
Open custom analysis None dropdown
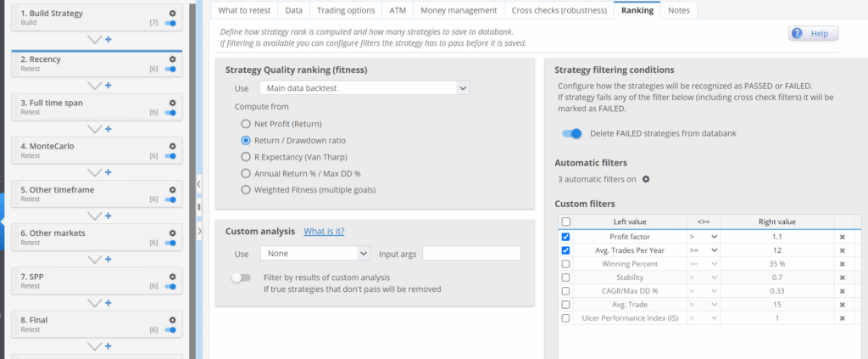315,253
